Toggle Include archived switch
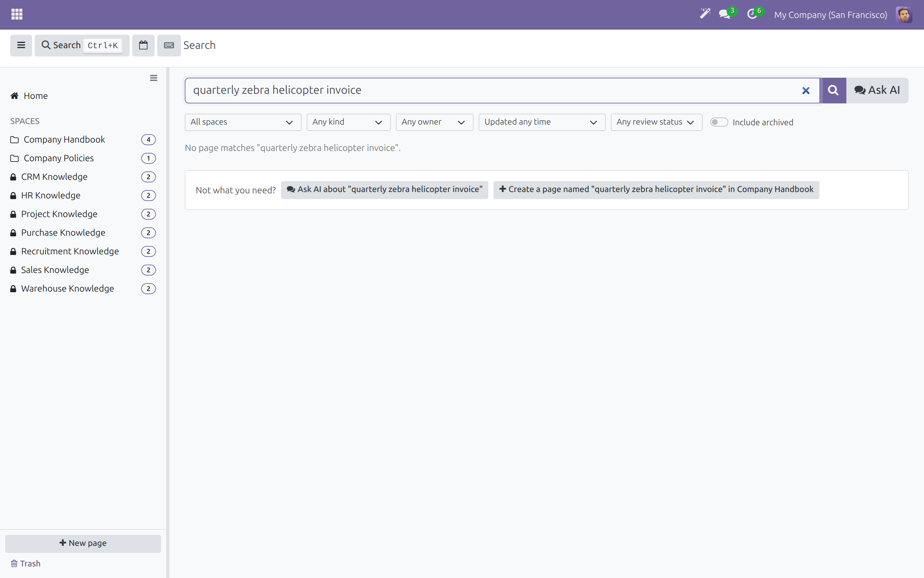This screenshot has width=924, height=578. pos(719,122)
